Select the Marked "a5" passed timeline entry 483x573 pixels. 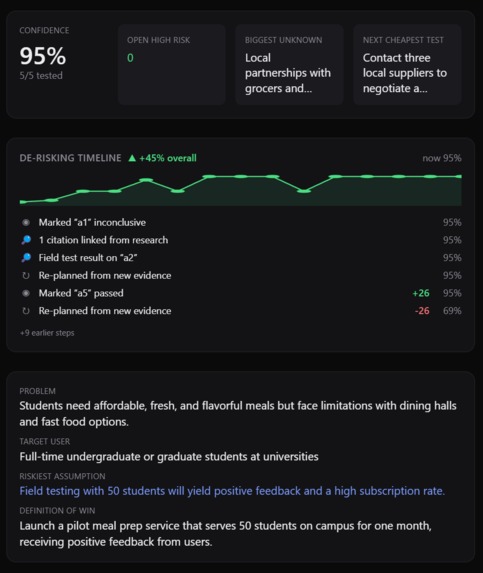(x=241, y=293)
